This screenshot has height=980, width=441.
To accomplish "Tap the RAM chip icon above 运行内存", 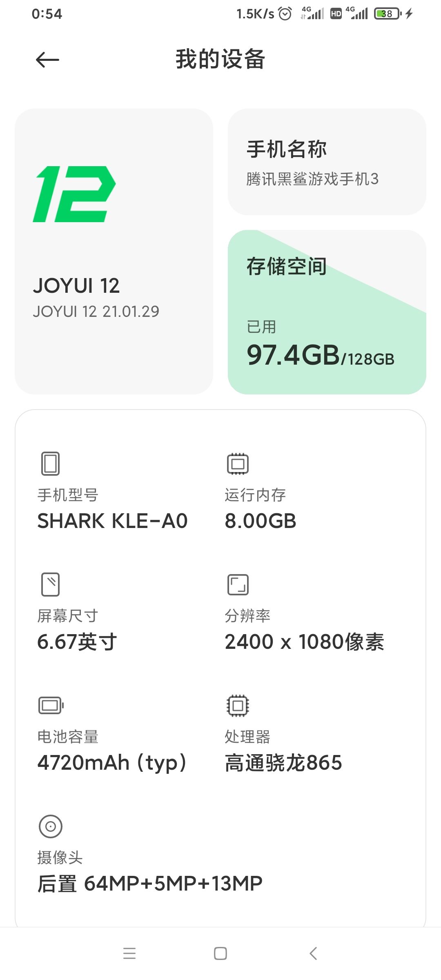I will 238,463.
